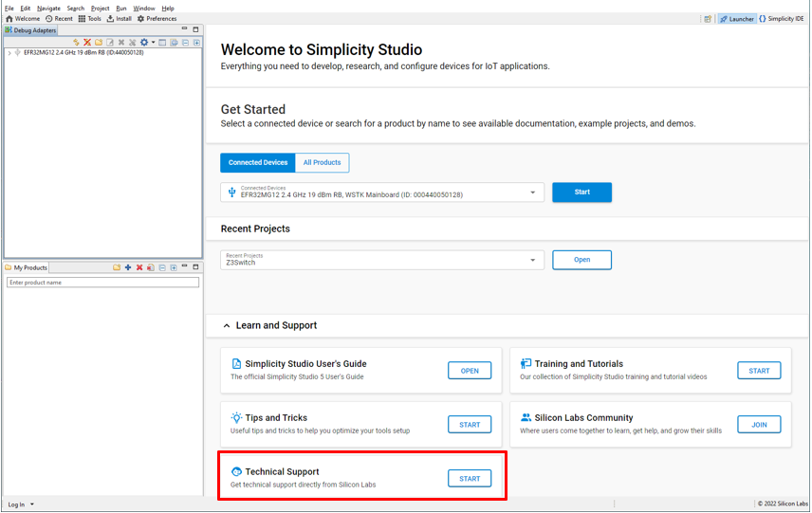Open Preferences gear in top toolbar
Screen dimensions: 812x513
click(x=141, y=18)
